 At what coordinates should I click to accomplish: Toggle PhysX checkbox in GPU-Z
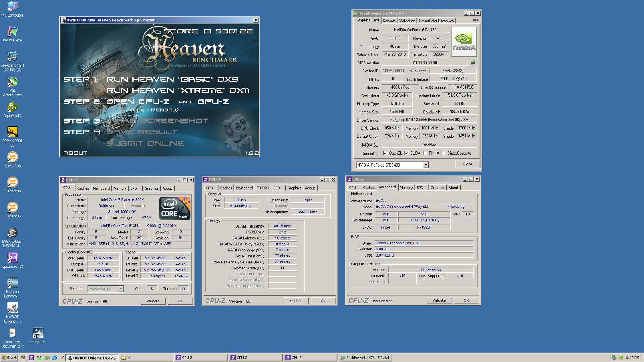425,153
